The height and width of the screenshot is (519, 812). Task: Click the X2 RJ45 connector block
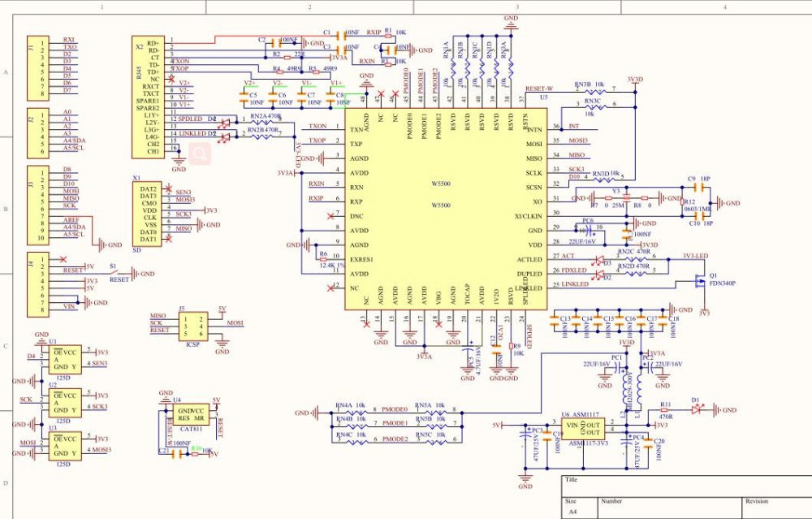(x=152, y=97)
